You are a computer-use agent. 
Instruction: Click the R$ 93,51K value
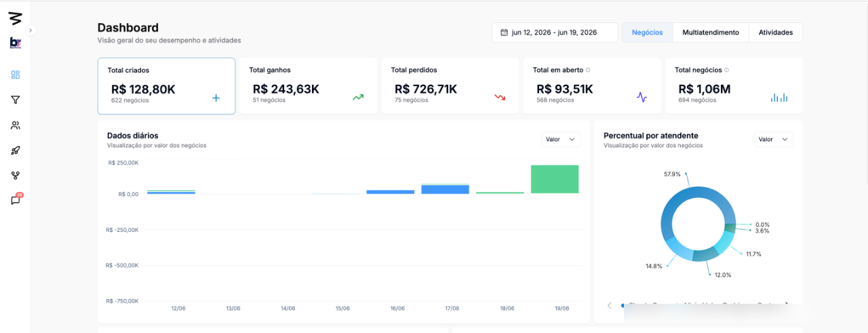(x=565, y=89)
